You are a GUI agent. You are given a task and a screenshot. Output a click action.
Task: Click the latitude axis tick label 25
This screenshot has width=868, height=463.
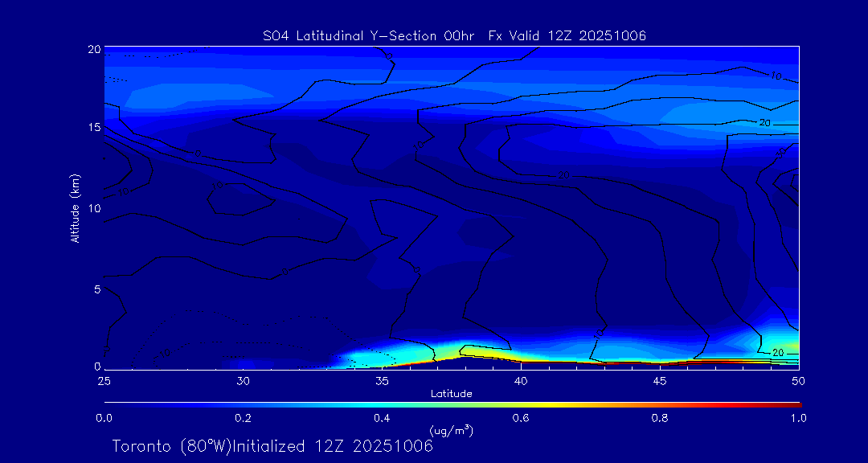click(104, 381)
